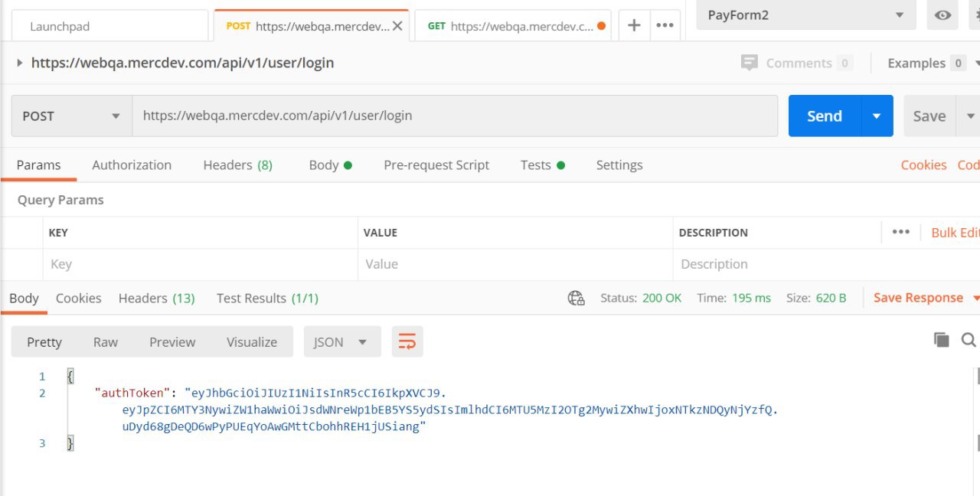Click the environment quick look eye icon
This screenshot has height=496, width=980.
pos(942,15)
